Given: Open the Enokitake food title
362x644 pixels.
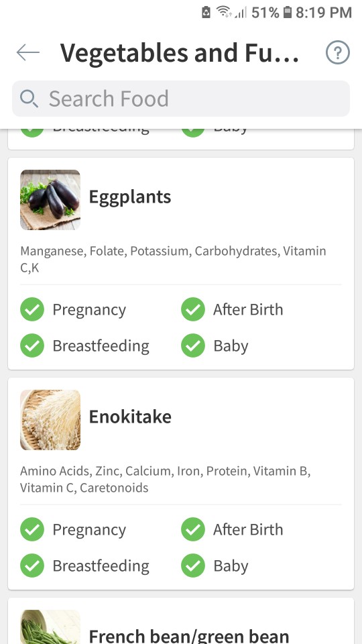Looking at the screenshot, I should pos(130,417).
